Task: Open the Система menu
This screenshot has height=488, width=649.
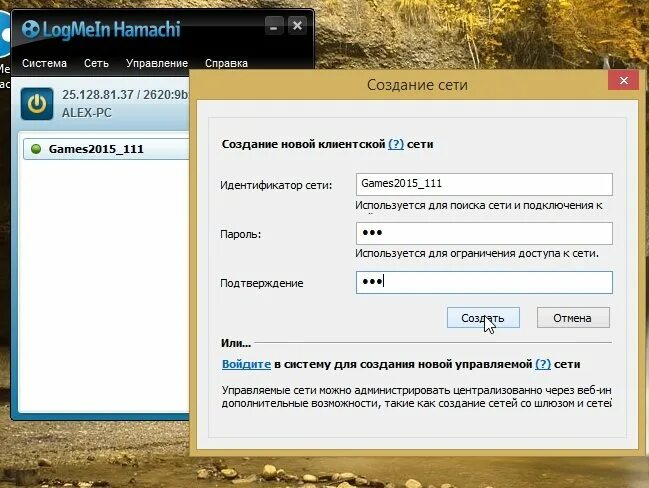Action: coord(44,63)
